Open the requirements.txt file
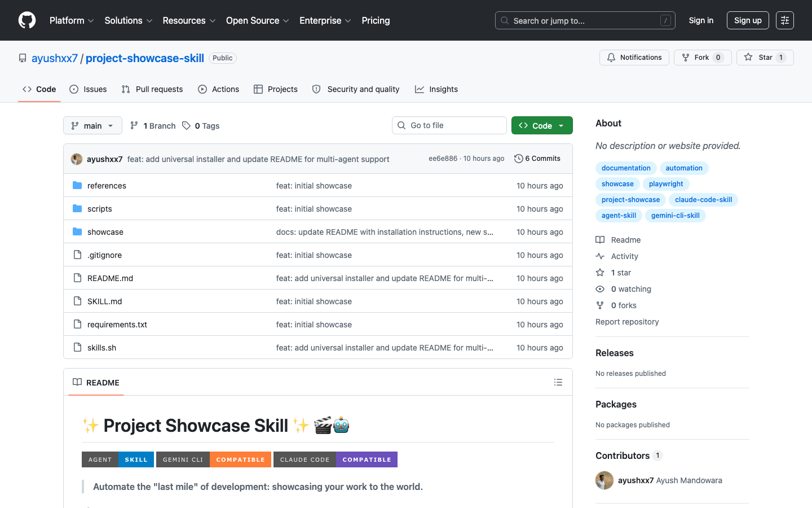The height and width of the screenshot is (508, 812). (117, 325)
